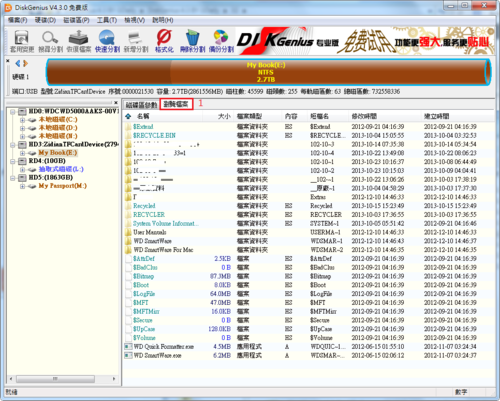Click the My Book(E:) NTFS 2.7TB partition bar
The height and width of the screenshot is (401, 500).
point(268,72)
